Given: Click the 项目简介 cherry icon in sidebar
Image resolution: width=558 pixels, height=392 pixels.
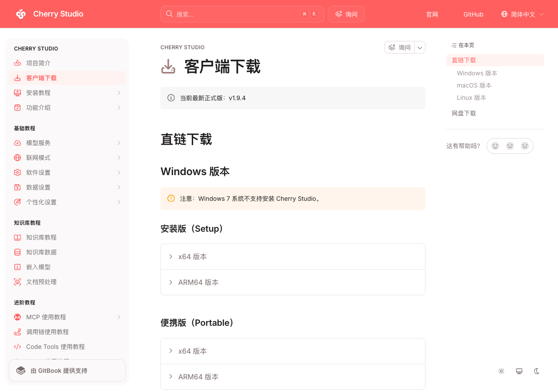Looking at the screenshot, I should click(x=17, y=63).
